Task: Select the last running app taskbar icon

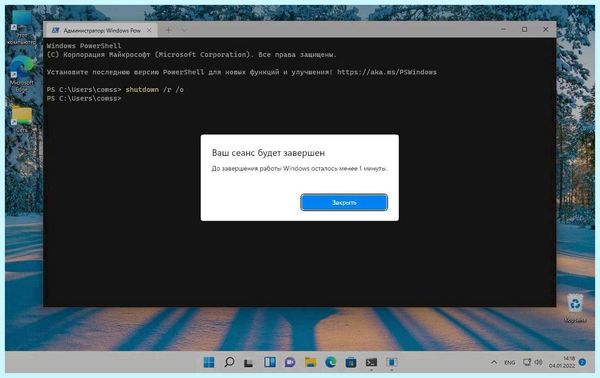Action: coord(391,362)
